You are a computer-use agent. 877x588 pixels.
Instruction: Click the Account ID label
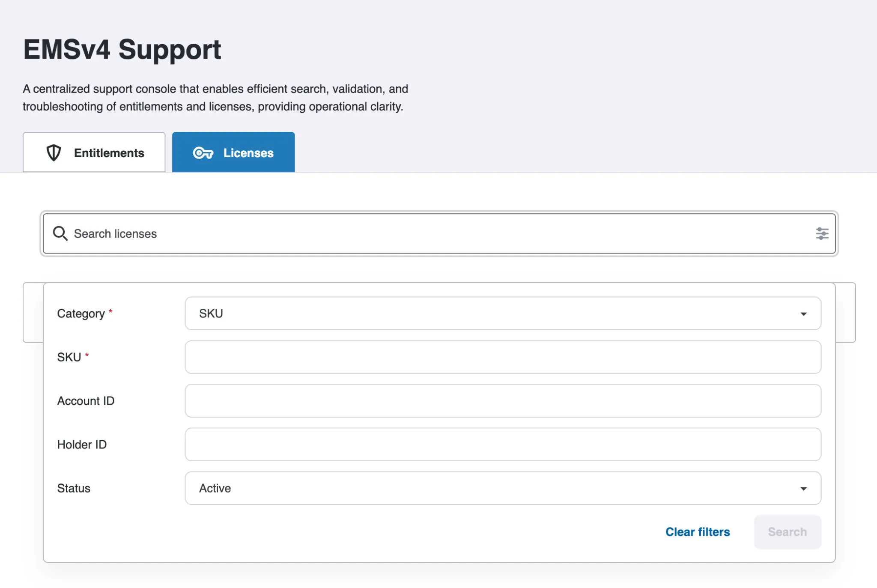pos(86,401)
